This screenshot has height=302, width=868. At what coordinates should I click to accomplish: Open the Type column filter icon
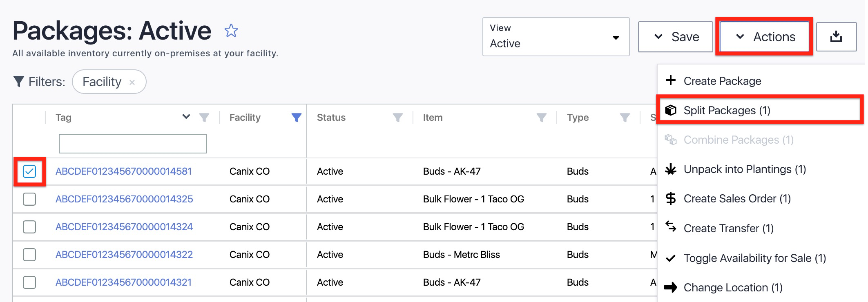pyautogui.click(x=625, y=118)
